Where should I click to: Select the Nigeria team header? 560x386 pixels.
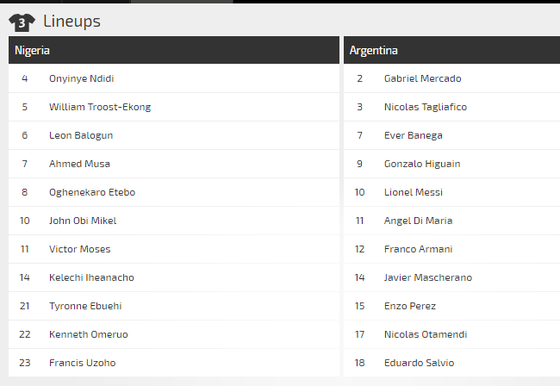click(x=174, y=50)
